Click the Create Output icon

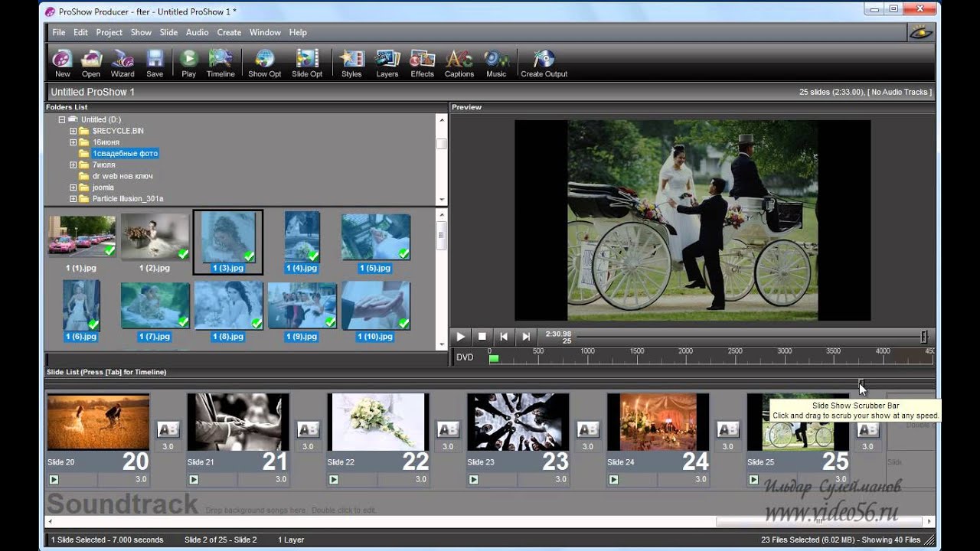point(544,63)
